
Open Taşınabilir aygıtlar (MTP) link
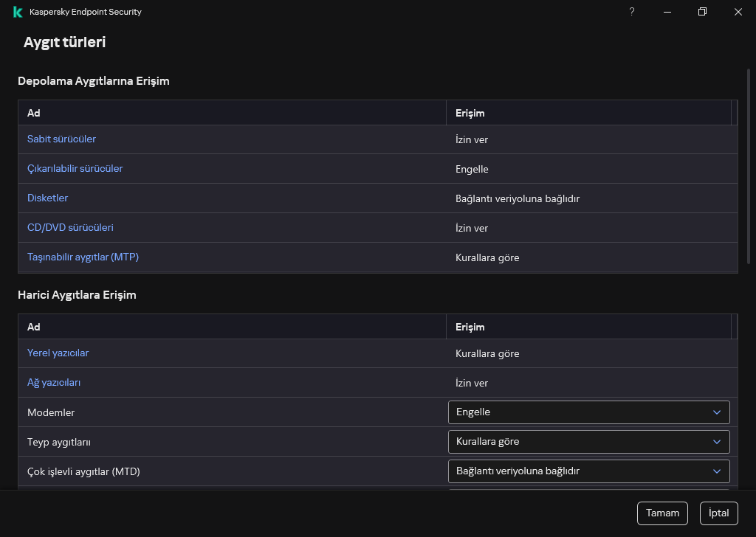[x=83, y=257]
